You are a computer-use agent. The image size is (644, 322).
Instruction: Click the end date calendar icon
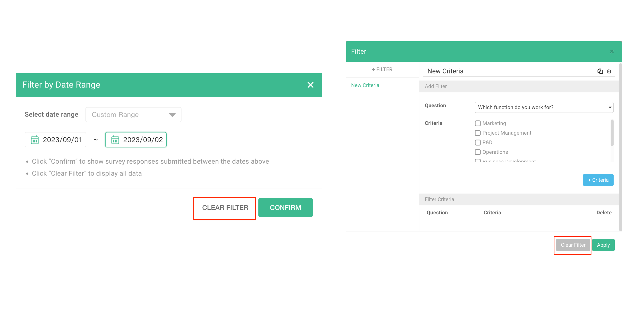[x=115, y=140]
